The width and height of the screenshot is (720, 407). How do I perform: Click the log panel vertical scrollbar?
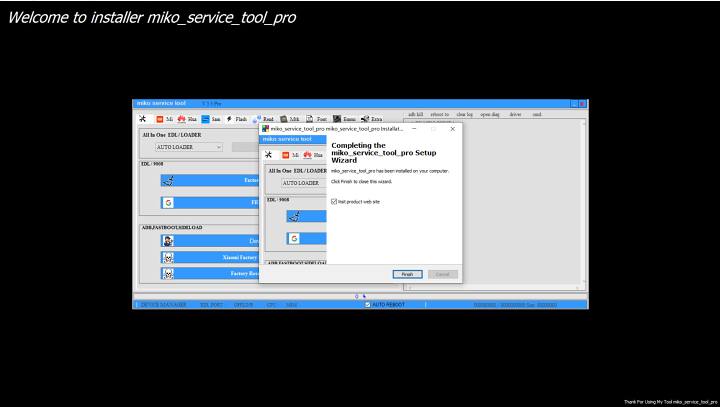coord(584,203)
